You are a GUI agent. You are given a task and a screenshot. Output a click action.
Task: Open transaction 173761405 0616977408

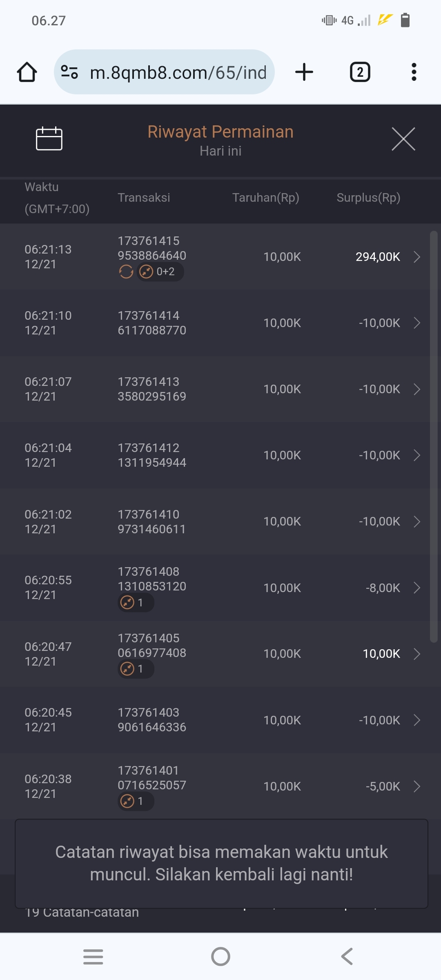pos(152,646)
